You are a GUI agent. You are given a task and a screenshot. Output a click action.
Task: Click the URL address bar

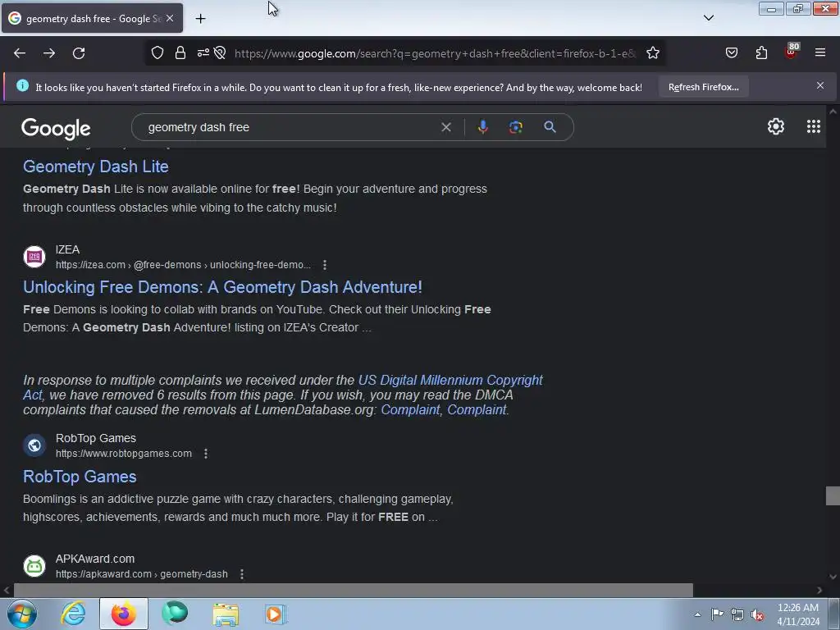[x=435, y=53]
